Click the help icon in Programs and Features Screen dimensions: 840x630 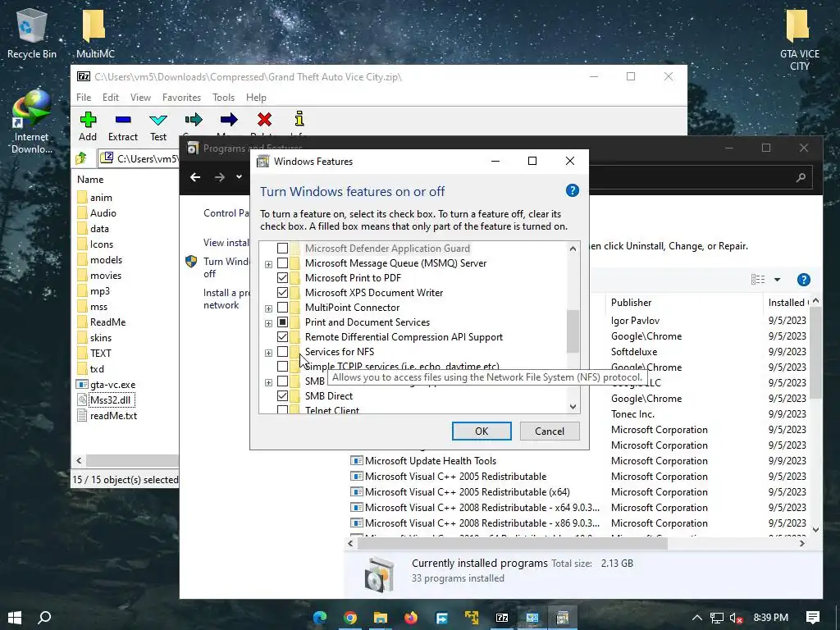pos(804,280)
